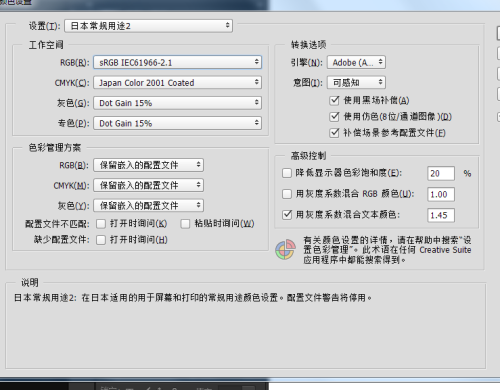Image resolution: width=500 pixels, height=390 pixels.
Task: Click the 高级控制 section heading
Action: point(309,156)
